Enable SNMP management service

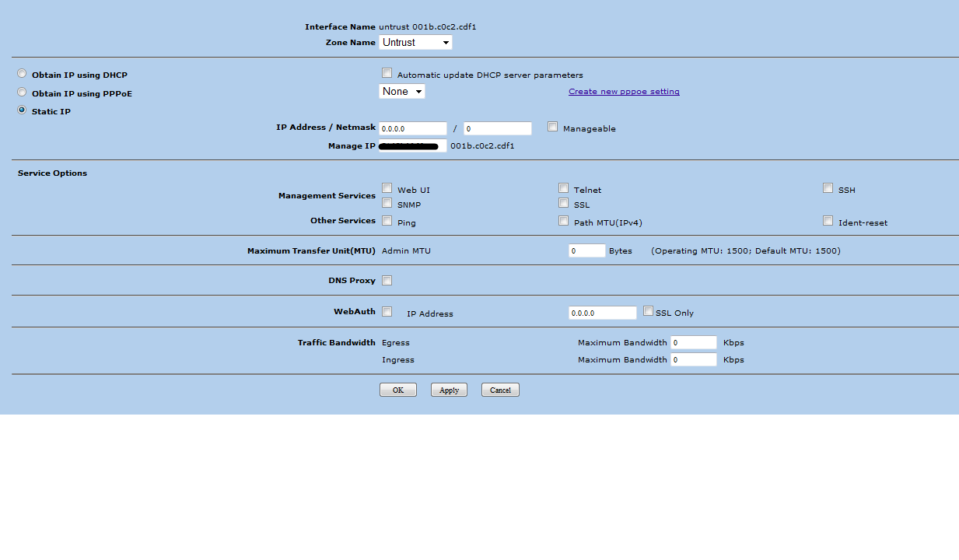click(x=387, y=202)
